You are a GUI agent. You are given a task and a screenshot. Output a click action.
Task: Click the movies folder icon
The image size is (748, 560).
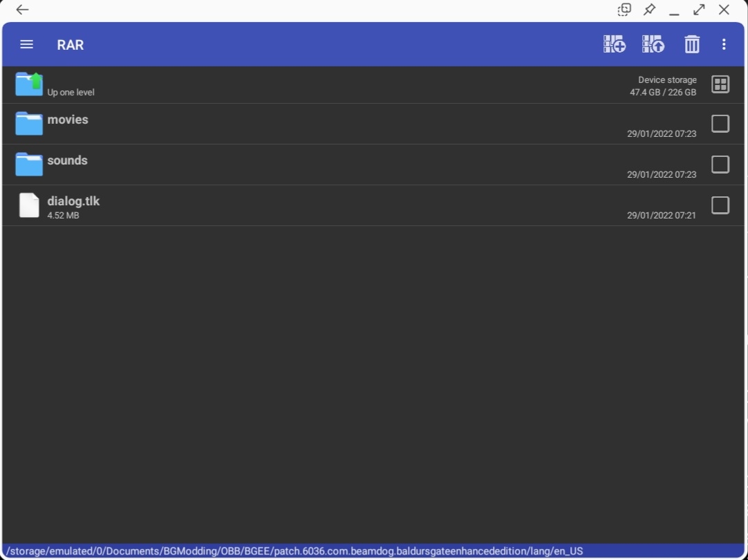[x=29, y=124]
